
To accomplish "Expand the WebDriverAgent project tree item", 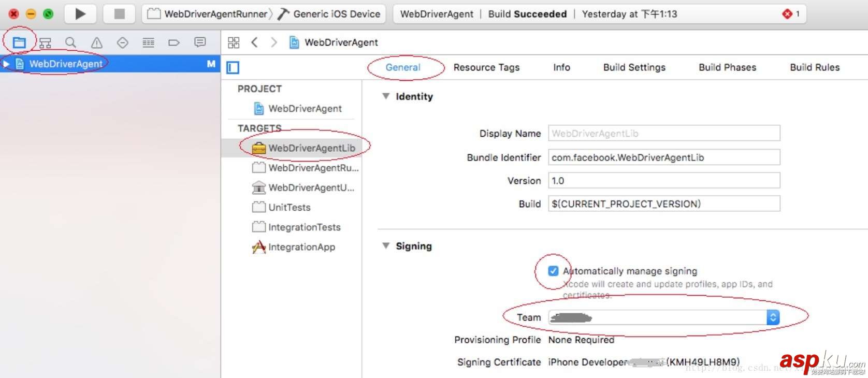I will pyautogui.click(x=6, y=64).
